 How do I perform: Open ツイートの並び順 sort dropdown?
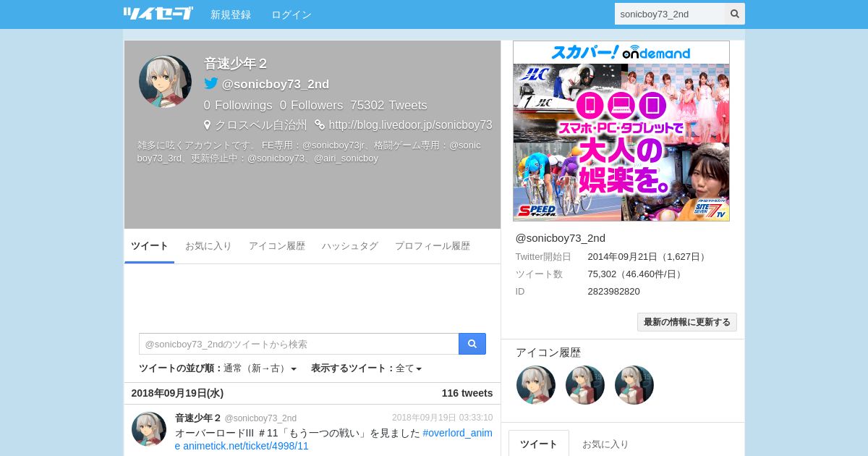click(218, 368)
